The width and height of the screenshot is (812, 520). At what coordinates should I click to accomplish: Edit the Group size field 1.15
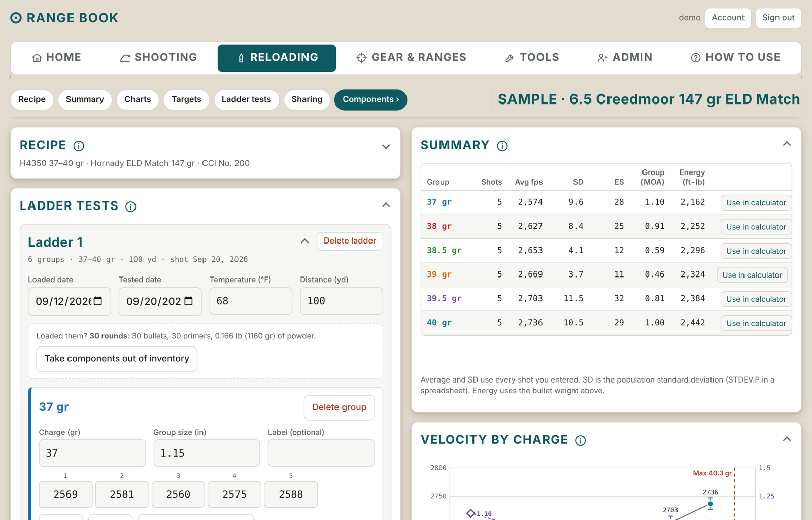207,453
